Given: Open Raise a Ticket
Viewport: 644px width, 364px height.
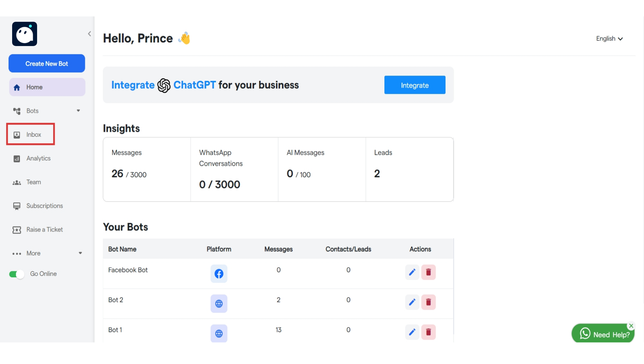Looking at the screenshot, I should point(45,229).
